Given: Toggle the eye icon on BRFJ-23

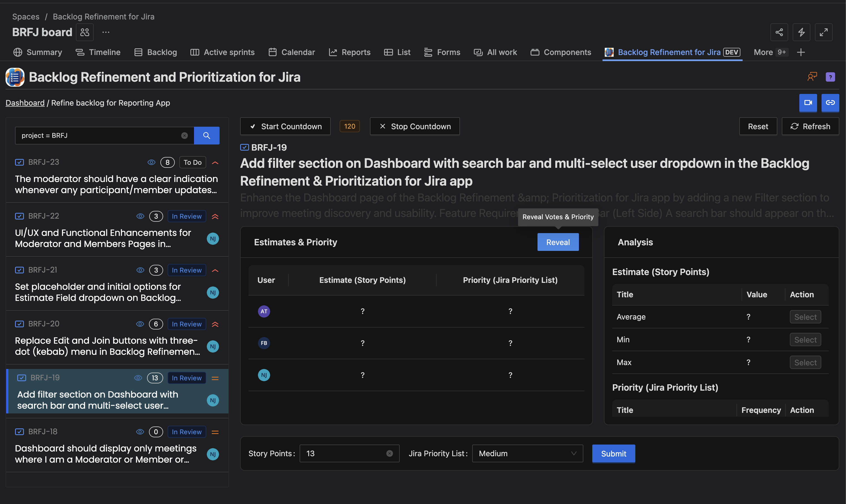Looking at the screenshot, I should point(151,162).
